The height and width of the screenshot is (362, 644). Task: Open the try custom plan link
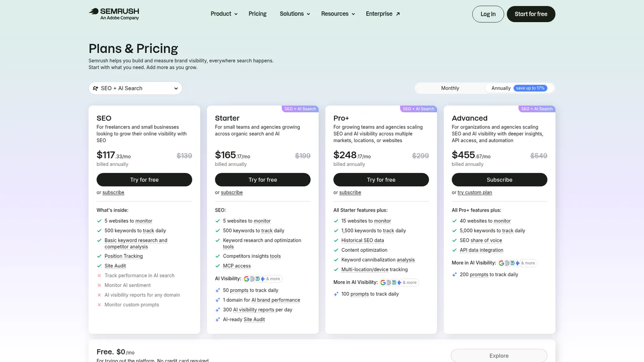click(475, 192)
